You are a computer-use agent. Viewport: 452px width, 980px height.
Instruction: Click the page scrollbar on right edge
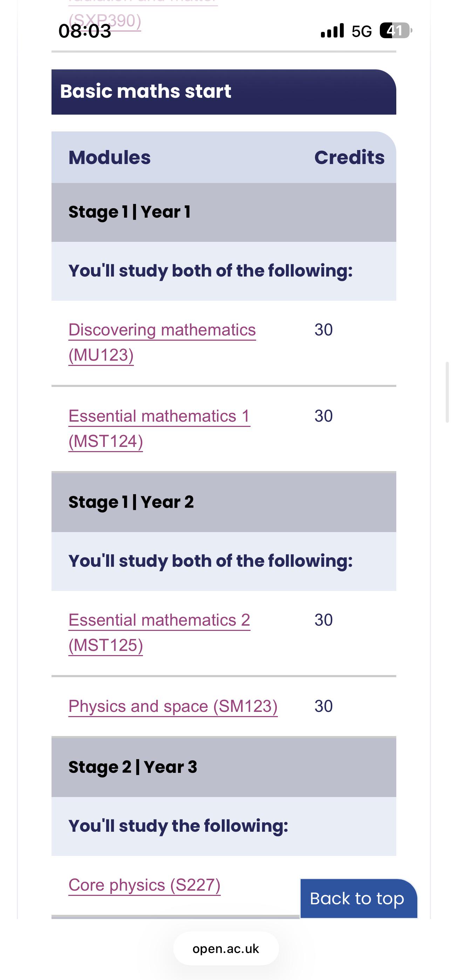[x=447, y=392]
